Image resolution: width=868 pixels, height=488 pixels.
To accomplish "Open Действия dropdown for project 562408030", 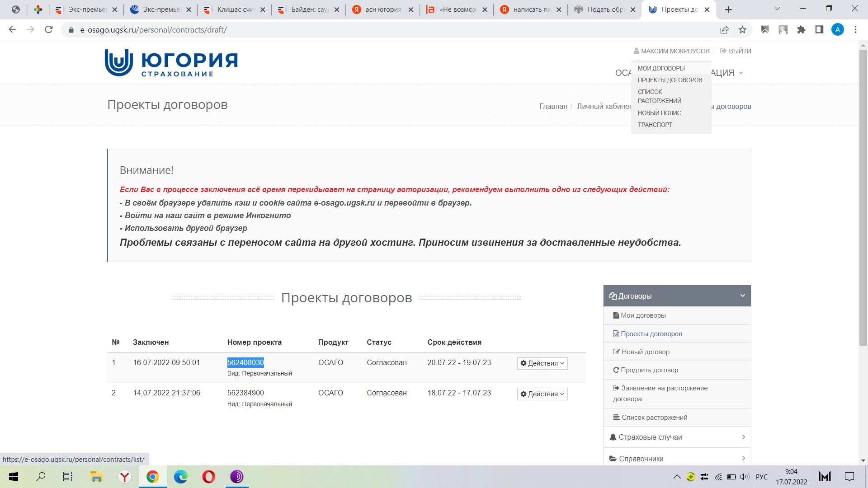I will pos(542,363).
